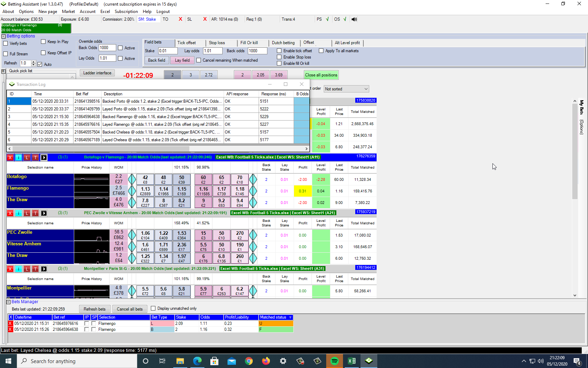Click the L ladder icon for Botafogo v Flamengo
Screen dimensions: 588x368
pyautogui.click(x=27, y=157)
